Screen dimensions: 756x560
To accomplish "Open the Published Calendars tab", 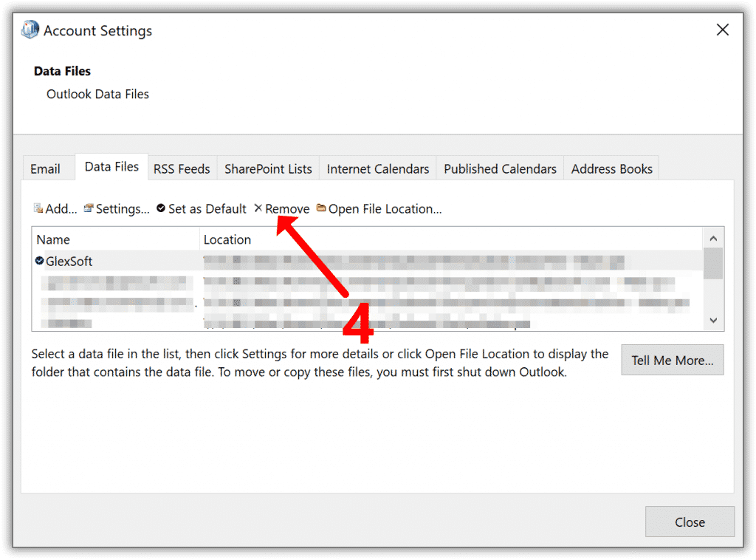I will (500, 169).
